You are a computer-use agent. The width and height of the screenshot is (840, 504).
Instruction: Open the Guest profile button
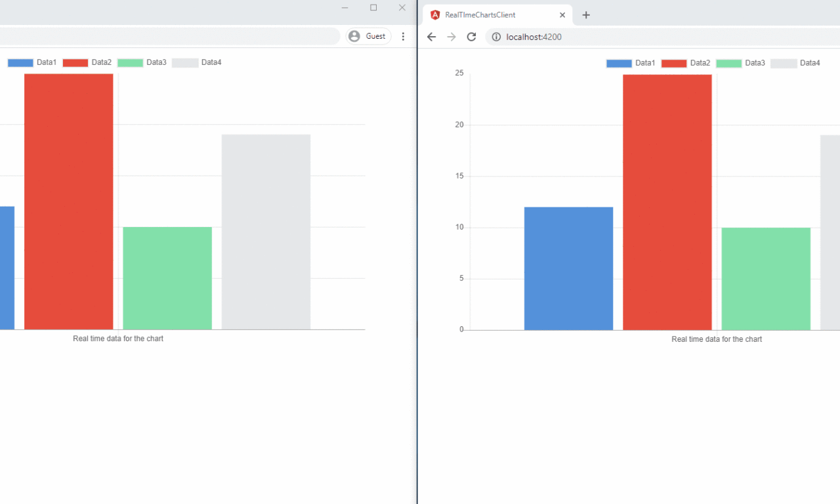368,36
